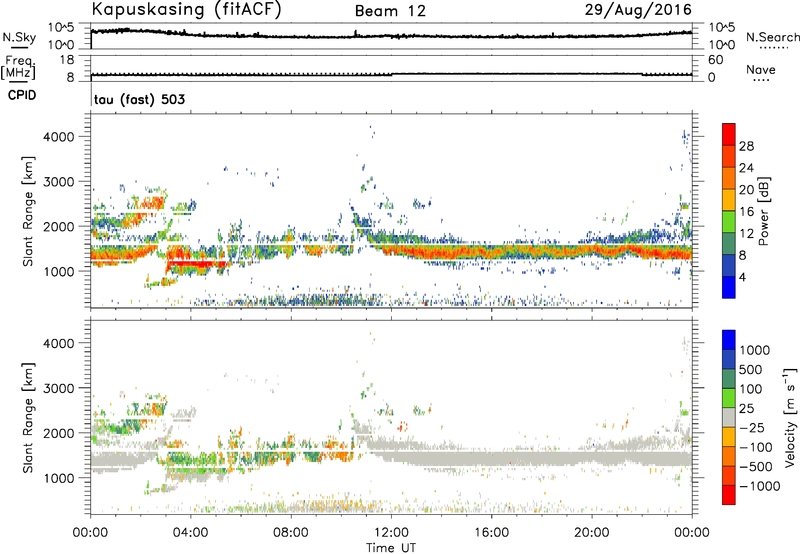Screen dimensions: 800x554
Task: Click the red swatch of the power colorbar
Action: pos(729,134)
